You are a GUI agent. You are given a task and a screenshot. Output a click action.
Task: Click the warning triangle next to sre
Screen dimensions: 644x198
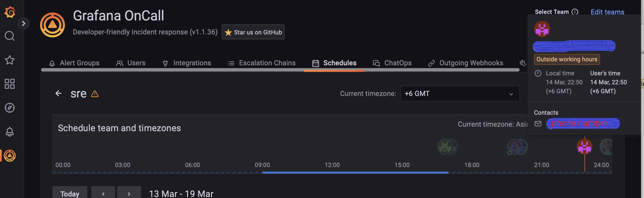tap(95, 94)
